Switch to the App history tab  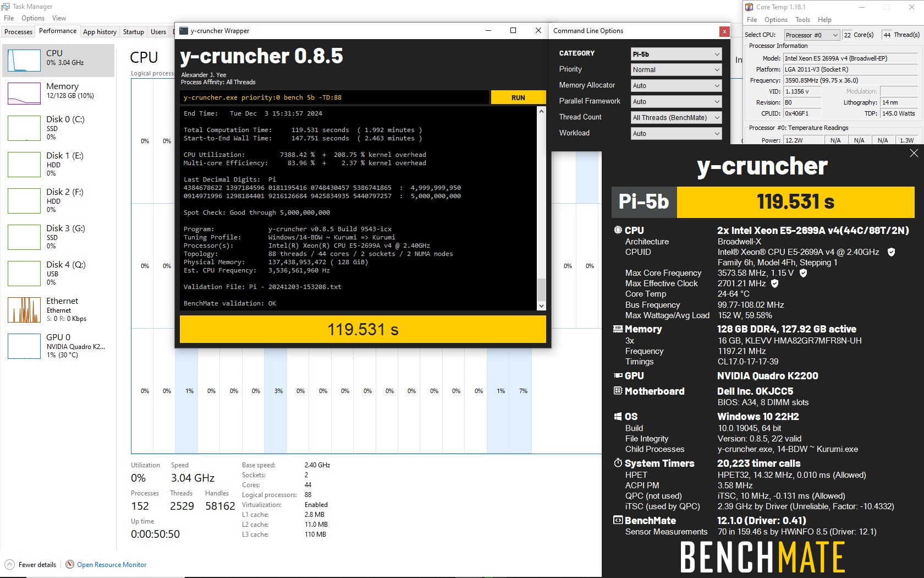pos(100,32)
